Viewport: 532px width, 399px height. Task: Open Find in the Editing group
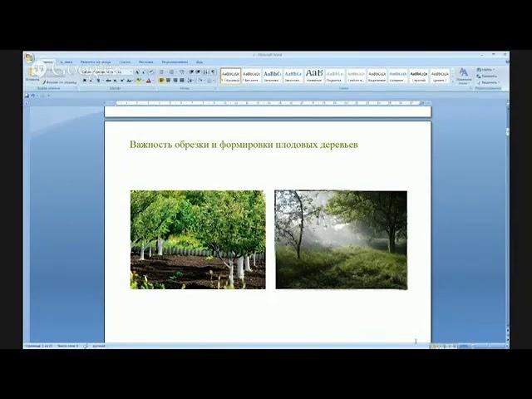[485, 69]
